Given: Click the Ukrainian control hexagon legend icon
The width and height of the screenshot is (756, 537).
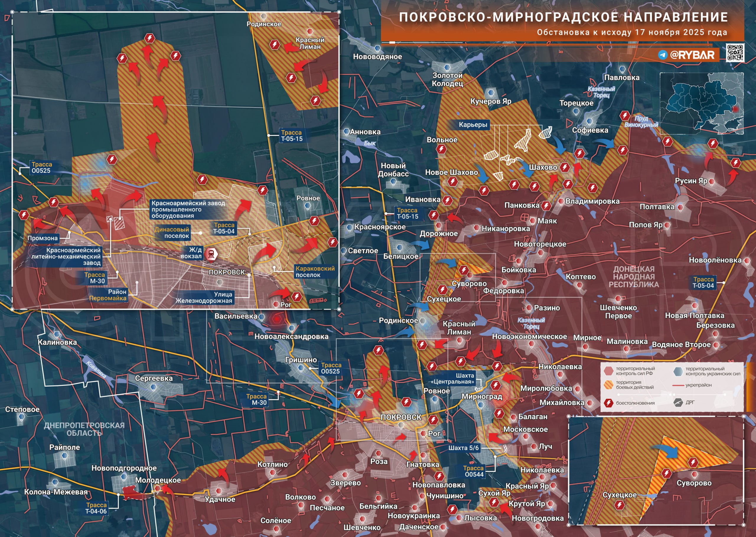Looking at the screenshot, I should point(678,371).
